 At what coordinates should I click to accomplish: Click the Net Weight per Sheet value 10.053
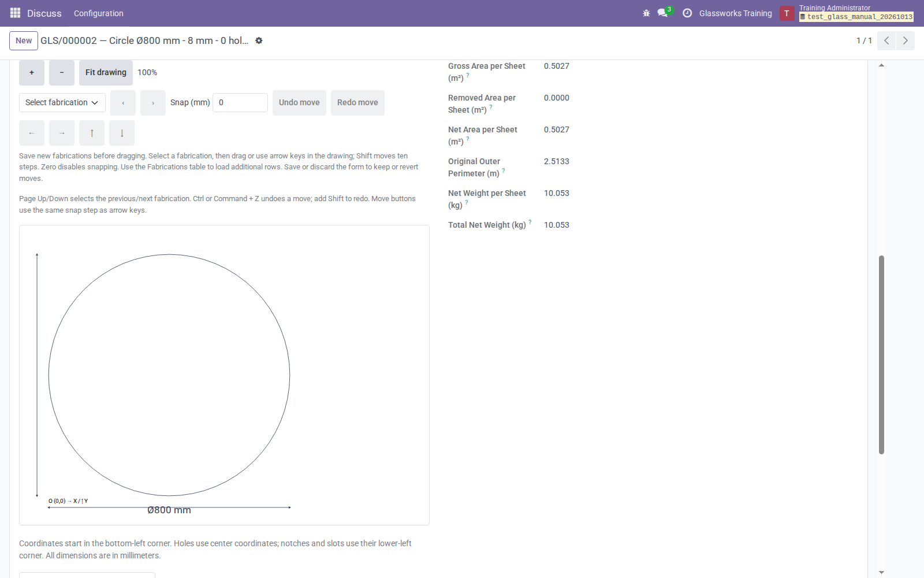click(557, 193)
